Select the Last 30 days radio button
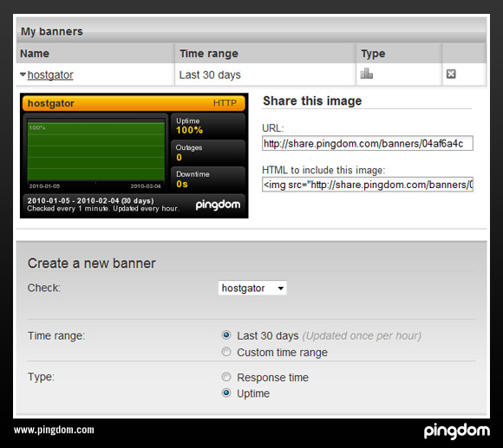 [226, 335]
